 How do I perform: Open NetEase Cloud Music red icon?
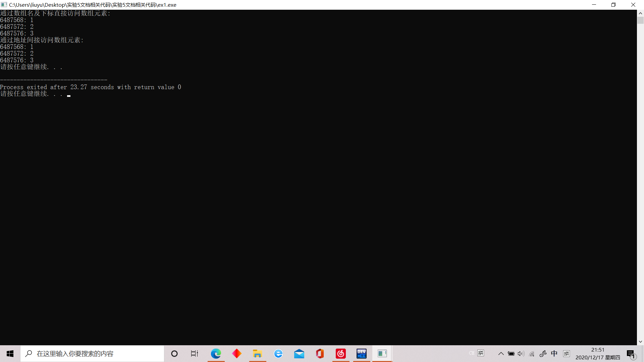pyautogui.click(x=341, y=354)
